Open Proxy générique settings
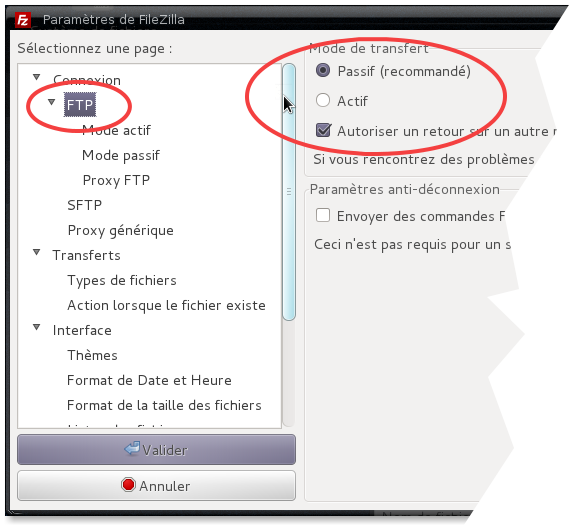The width and height of the screenshot is (575, 525). 121,231
